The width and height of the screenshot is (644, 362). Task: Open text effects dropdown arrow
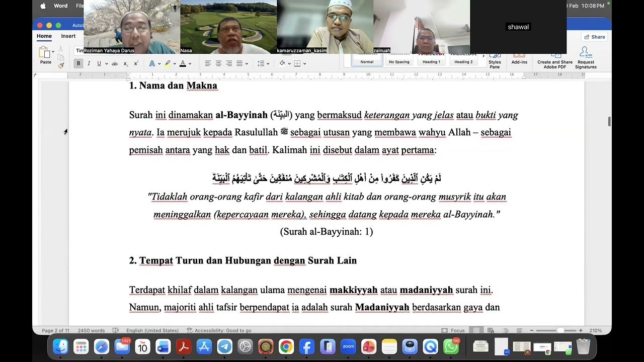click(159, 64)
